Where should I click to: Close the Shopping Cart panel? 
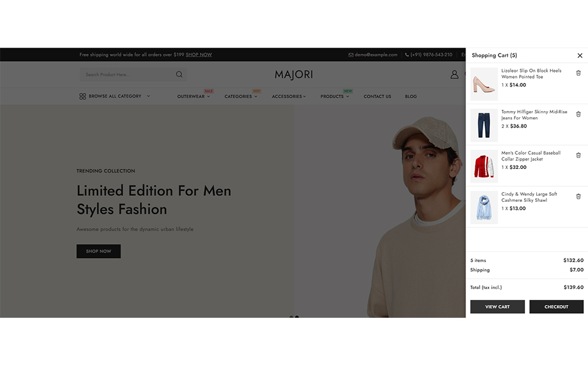click(x=579, y=56)
